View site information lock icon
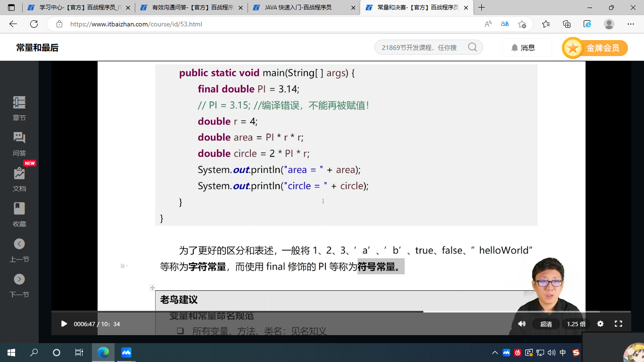 (x=59, y=24)
